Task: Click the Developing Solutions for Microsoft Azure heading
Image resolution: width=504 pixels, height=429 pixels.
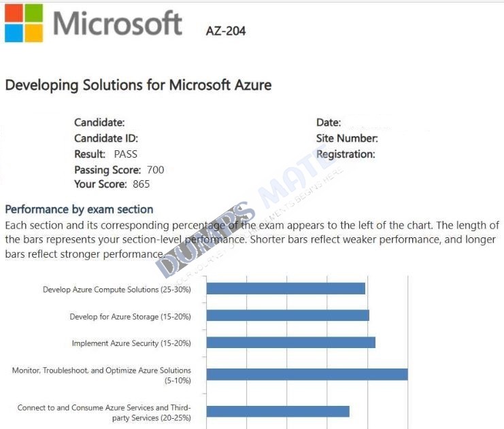Action: coord(139,85)
